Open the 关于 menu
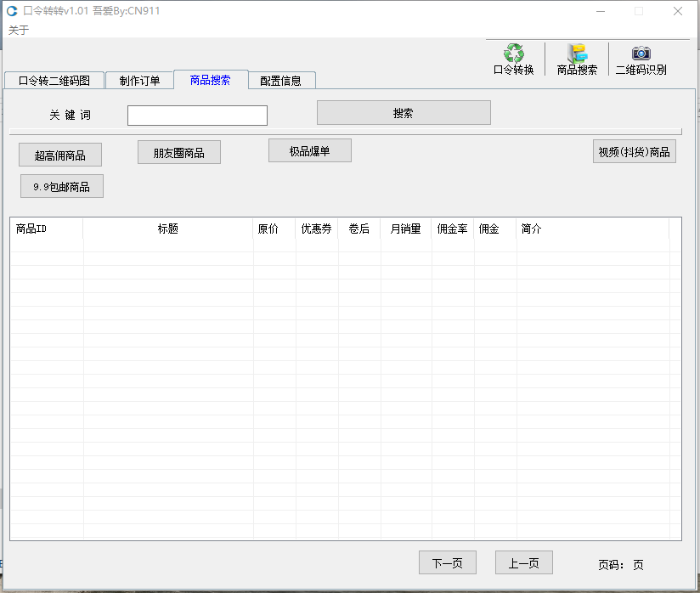The width and height of the screenshot is (700, 593). tap(19, 30)
